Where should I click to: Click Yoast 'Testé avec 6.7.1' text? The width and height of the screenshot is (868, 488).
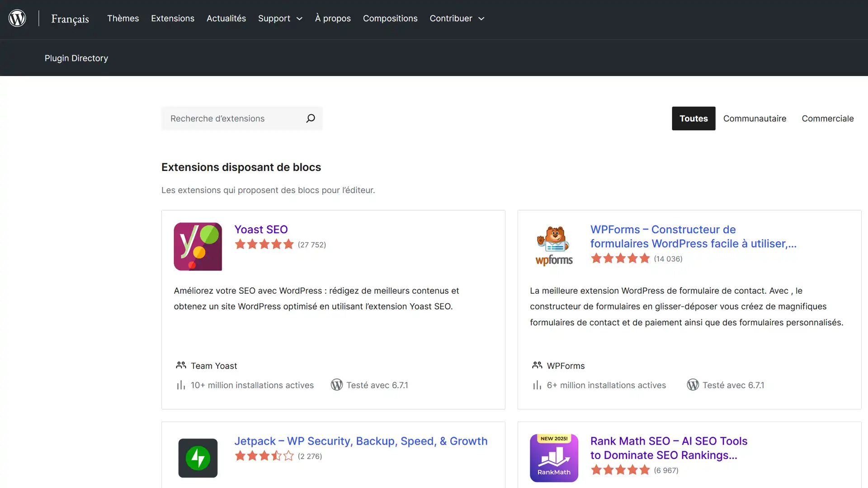pos(377,385)
